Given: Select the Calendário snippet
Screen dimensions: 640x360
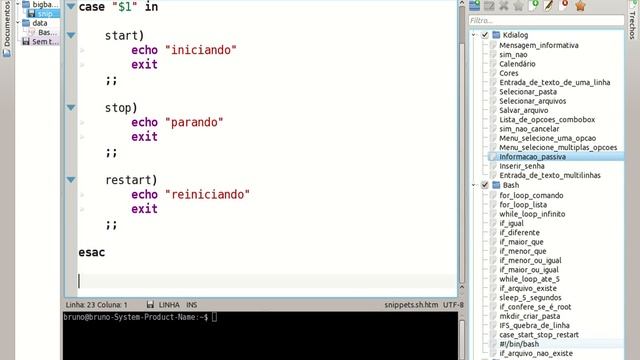Looking at the screenshot, I should 517,64.
